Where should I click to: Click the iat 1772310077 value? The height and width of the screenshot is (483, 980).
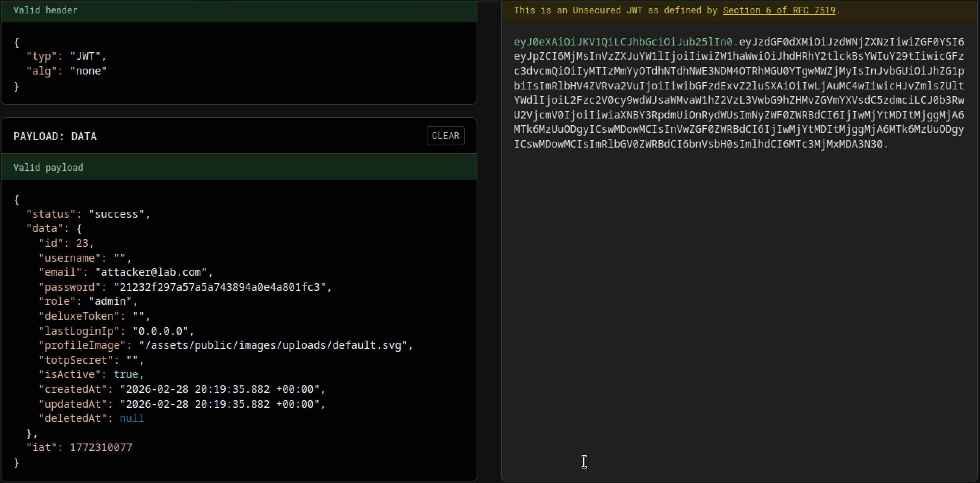point(101,448)
